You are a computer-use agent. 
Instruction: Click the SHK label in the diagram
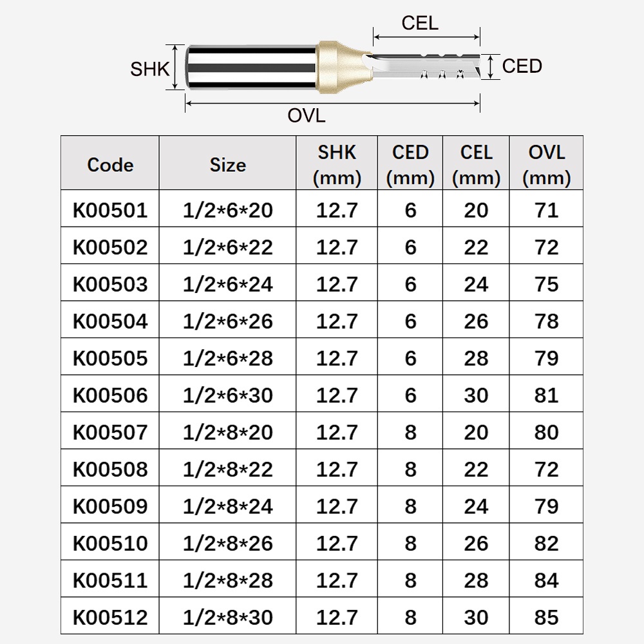(x=149, y=69)
